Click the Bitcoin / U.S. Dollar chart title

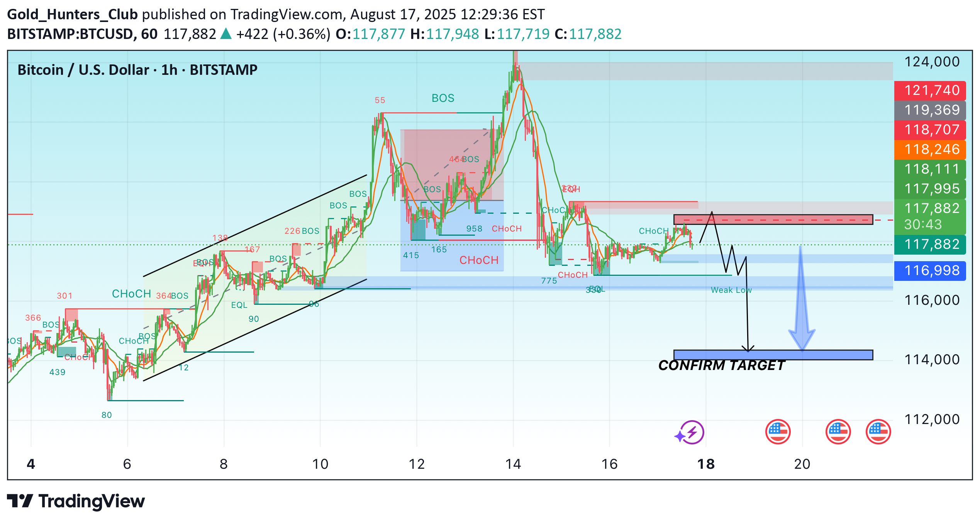137,70
